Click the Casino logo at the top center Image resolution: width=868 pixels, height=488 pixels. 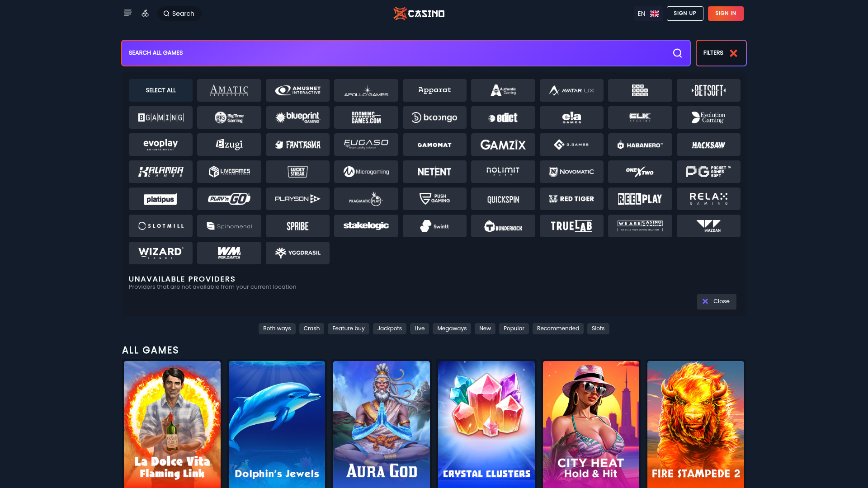click(x=418, y=14)
